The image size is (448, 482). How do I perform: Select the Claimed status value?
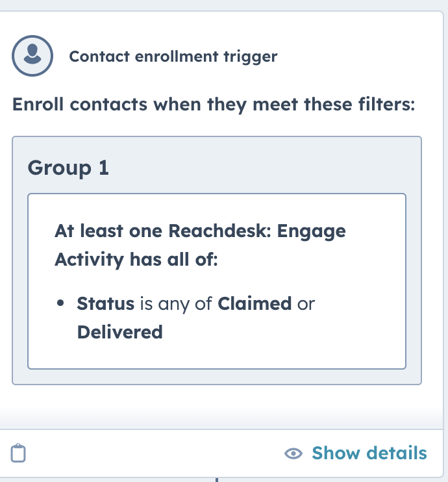(x=255, y=303)
